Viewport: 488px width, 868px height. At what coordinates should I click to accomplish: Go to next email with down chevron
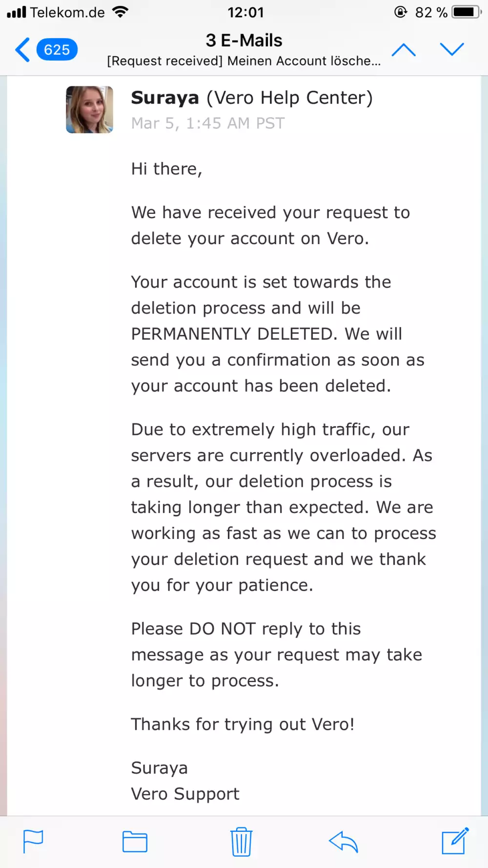coord(451,49)
